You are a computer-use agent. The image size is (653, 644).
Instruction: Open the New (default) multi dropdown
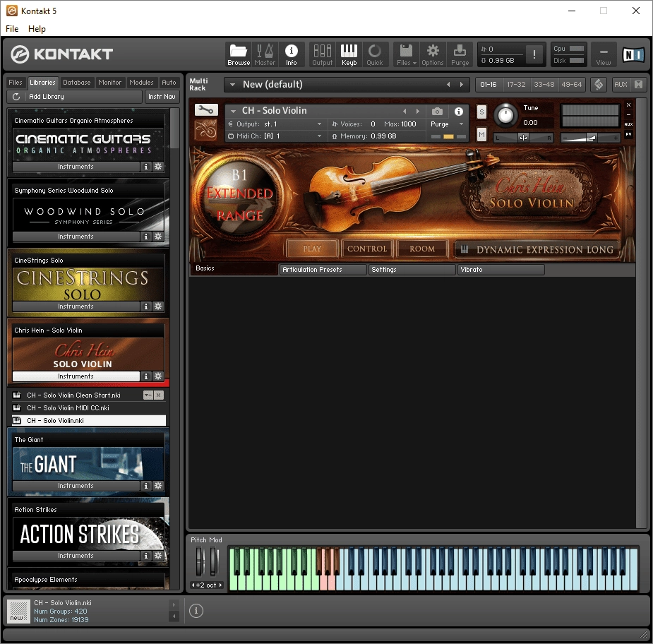(x=233, y=85)
